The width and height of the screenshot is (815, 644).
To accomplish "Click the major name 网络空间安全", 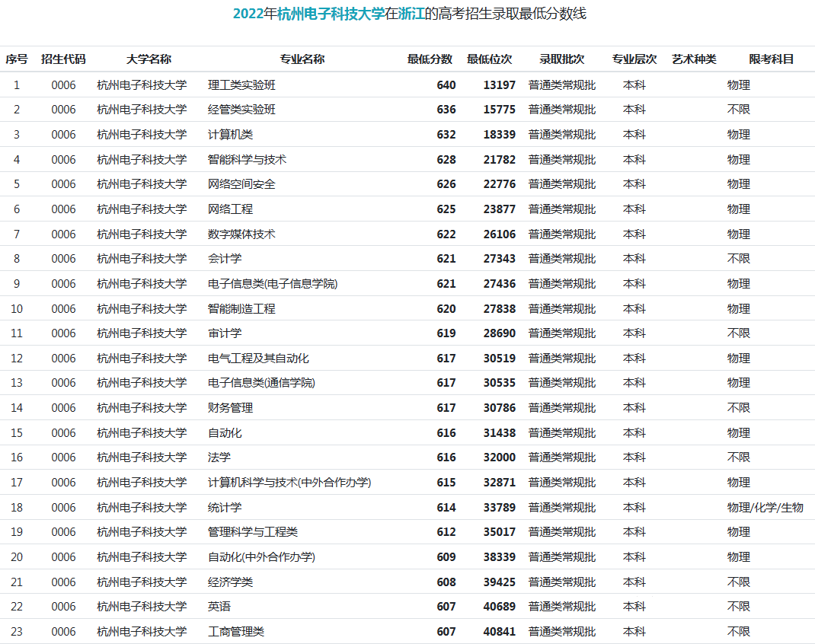I will click(241, 184).
